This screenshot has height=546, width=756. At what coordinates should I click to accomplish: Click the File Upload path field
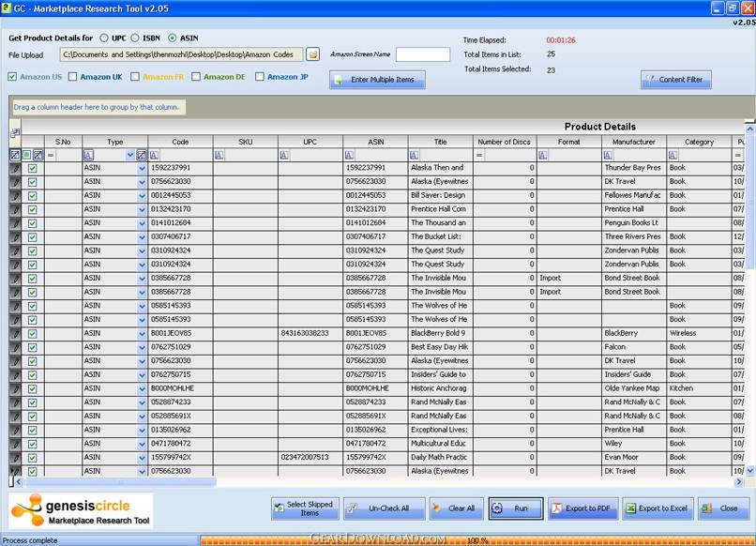coord(181,54)
